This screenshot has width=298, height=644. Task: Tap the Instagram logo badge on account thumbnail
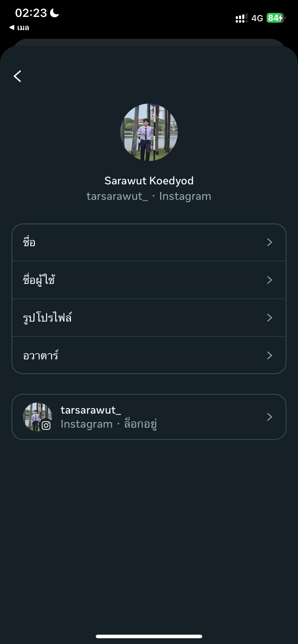(x=46, y=425)
